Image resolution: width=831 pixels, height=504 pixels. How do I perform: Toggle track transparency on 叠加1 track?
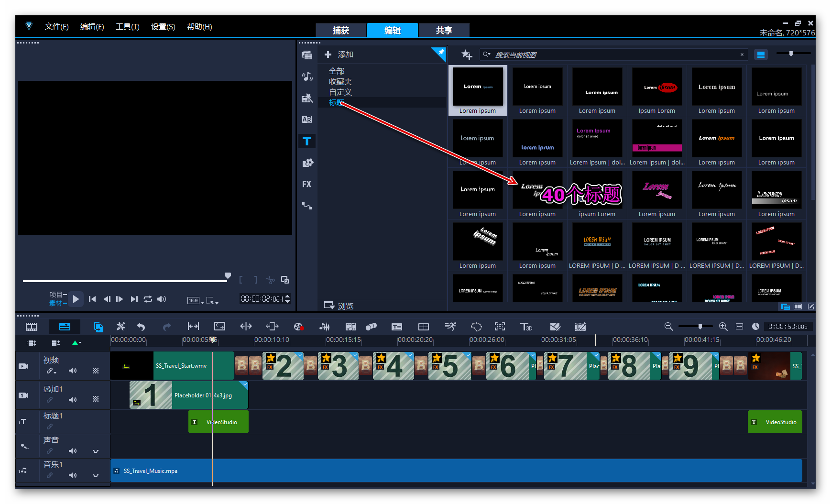(x=96, y=399)
